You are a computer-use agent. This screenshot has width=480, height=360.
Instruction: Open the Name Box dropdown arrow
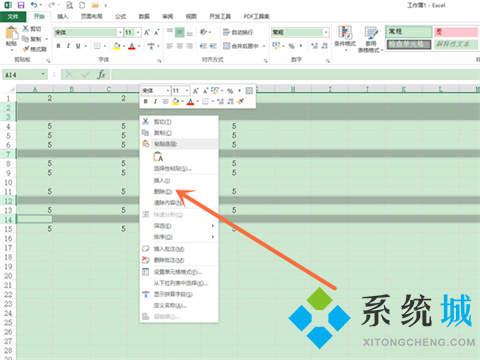tap(43, 74)
